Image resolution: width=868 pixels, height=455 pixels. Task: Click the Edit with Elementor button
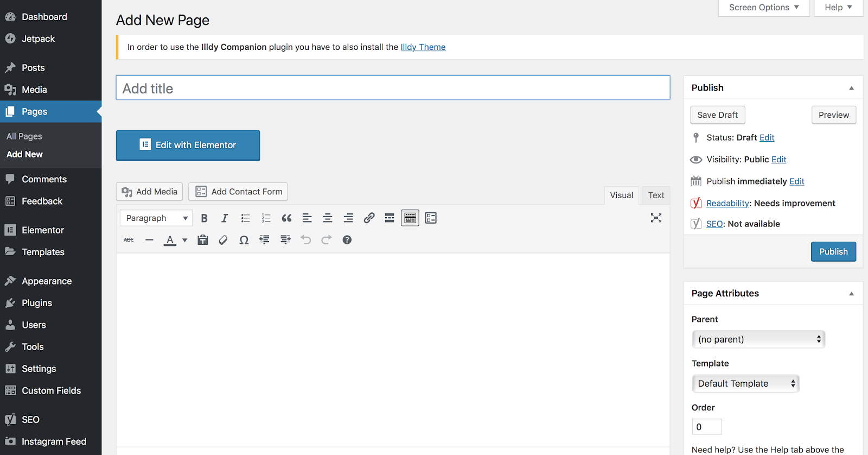pyautogui.click(x=188, y=146)
